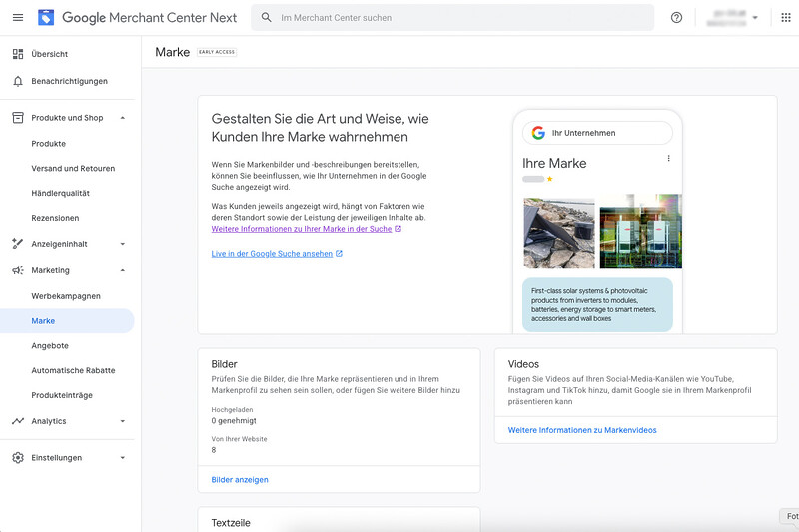Click the Google Merchant Center logo icon
The image size is (799, 532).
tap(46, 18)
